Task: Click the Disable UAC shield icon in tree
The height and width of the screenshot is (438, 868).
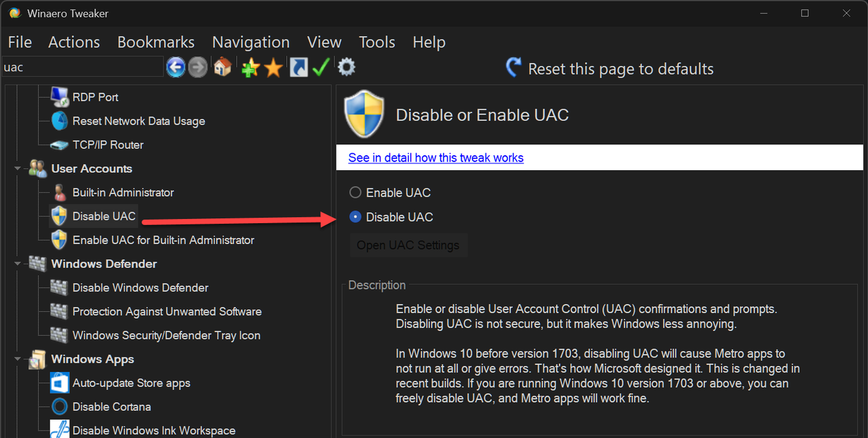Action: (60, 216)
